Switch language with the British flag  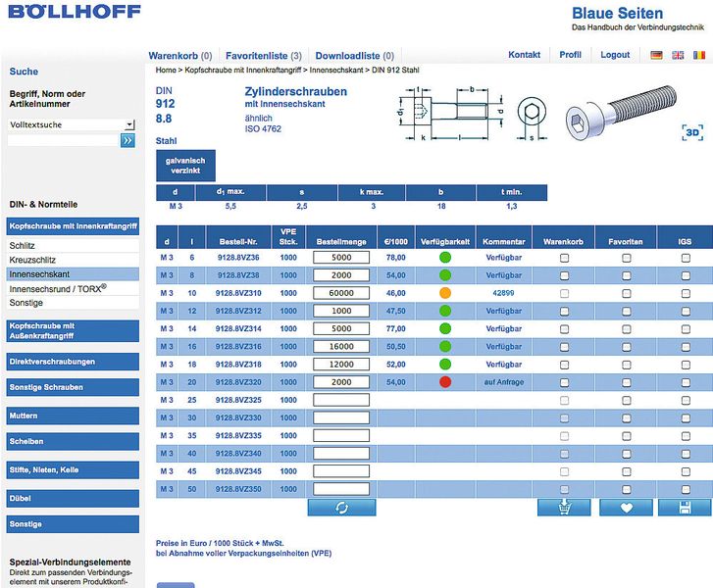click(678, 55)
